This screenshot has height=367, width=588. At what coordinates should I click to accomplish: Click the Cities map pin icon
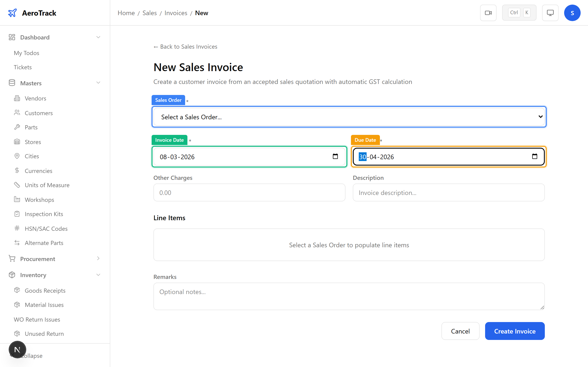pyautogui.click(x=17, y=156)
